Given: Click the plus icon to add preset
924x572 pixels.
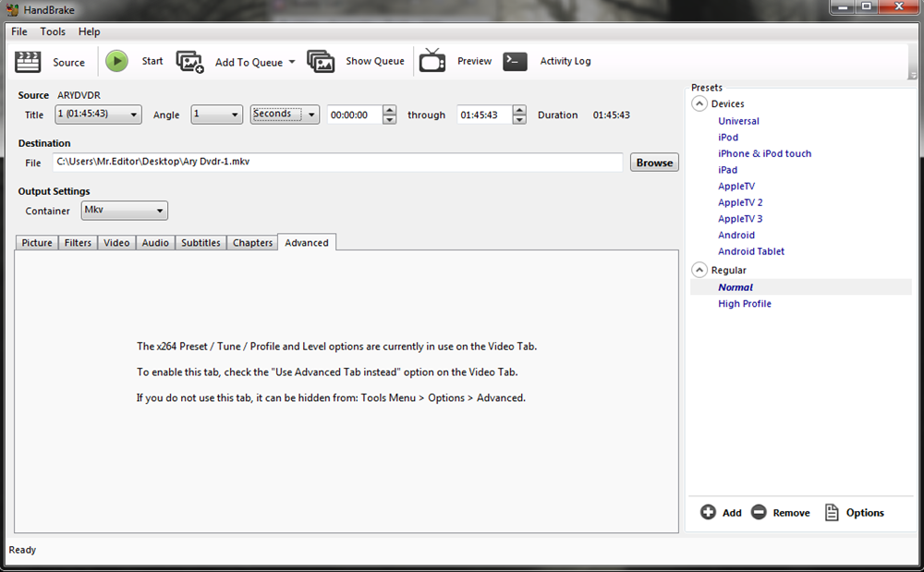Looking at the screenshot, I should tap(708, 513).
